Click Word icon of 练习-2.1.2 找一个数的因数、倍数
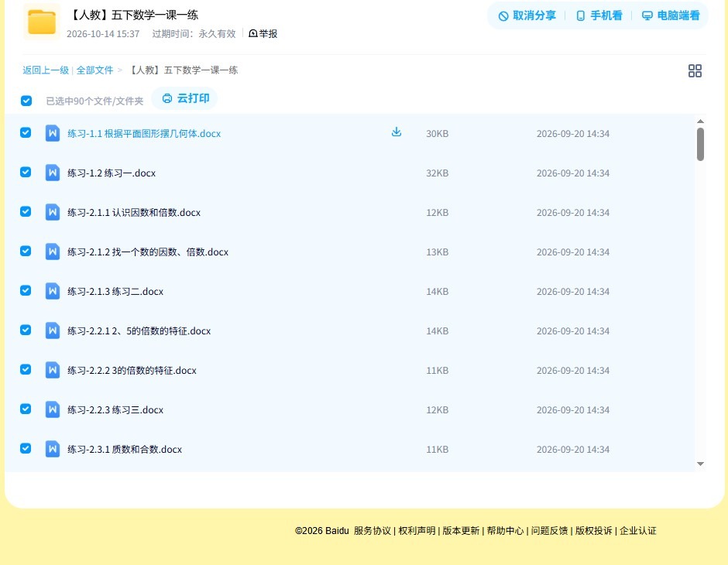The height and width of the screenshot is (565, 728). click(53, 252)
